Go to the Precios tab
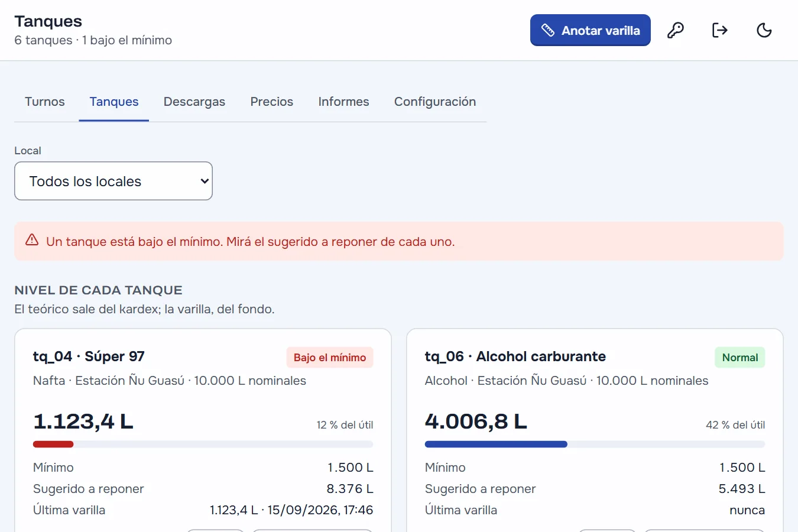 tap(272, 102)
